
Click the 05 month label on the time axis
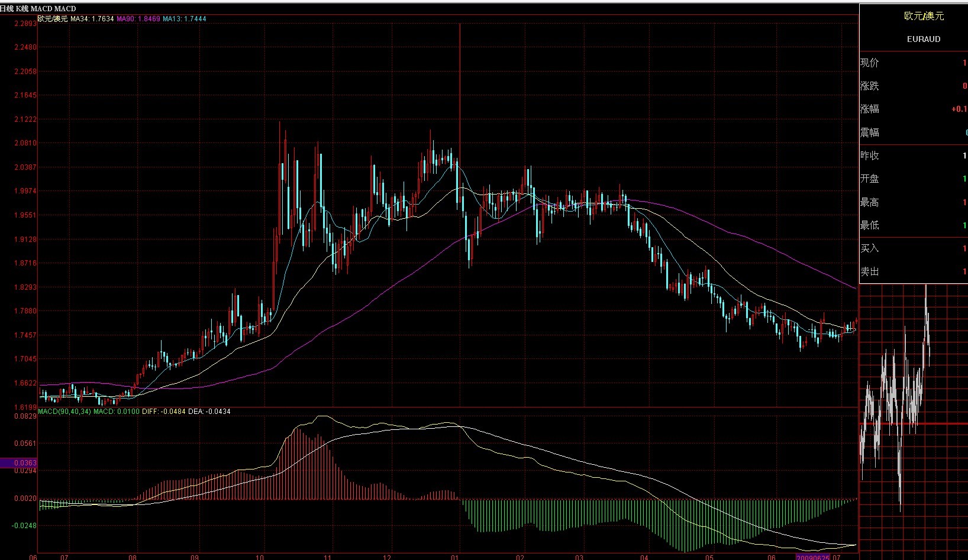click(709, 557)
